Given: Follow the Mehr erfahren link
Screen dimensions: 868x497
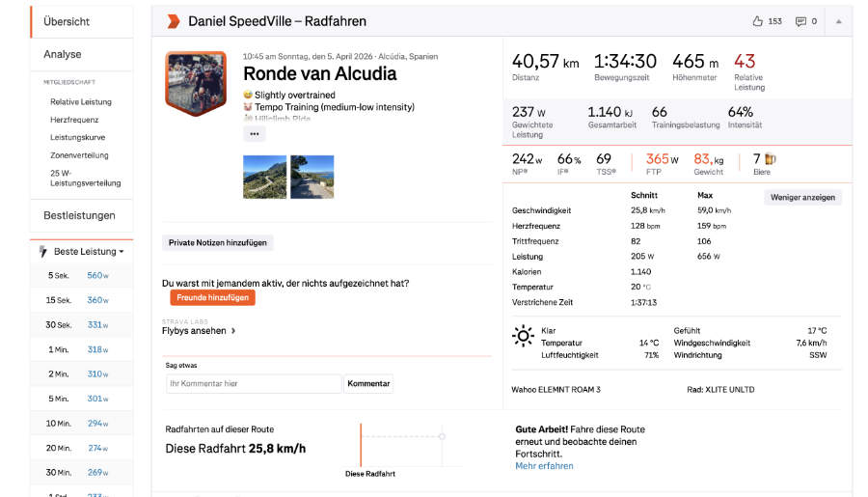Looking at the screenshot, I should point(544,466).
